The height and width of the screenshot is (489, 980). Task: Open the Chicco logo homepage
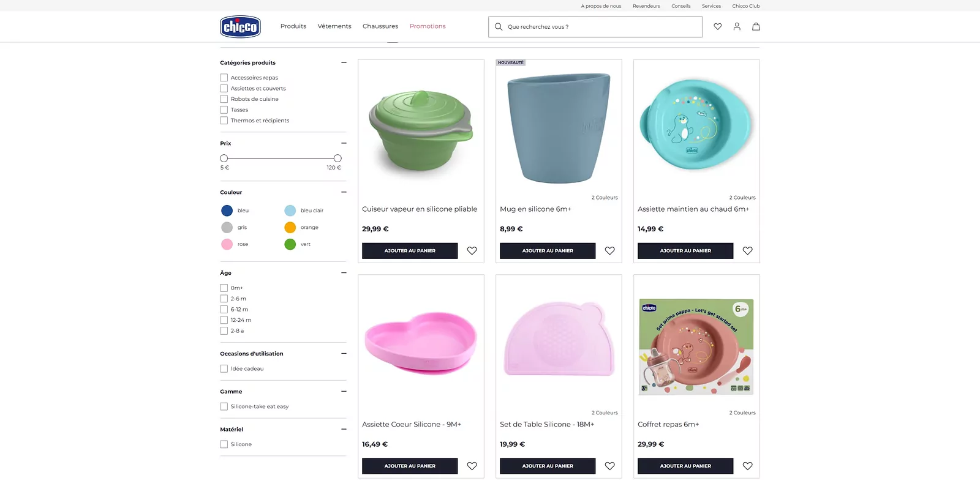(x=240, y=26)
